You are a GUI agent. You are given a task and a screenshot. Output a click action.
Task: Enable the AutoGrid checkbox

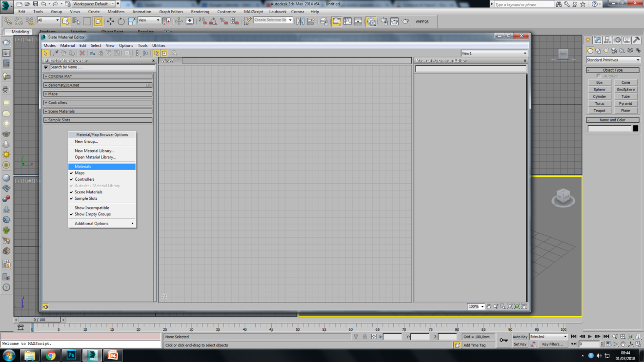tap(599, 76)
